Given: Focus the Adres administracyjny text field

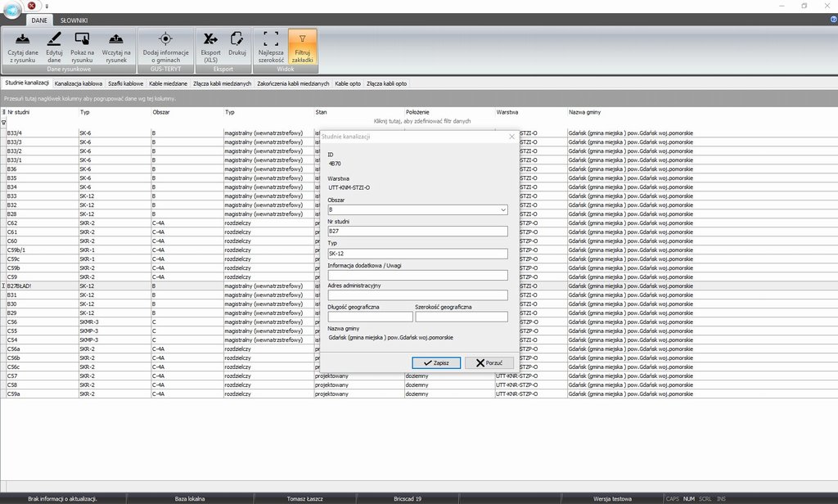Looking at the screenshot, I should click(x=417, y=295).
